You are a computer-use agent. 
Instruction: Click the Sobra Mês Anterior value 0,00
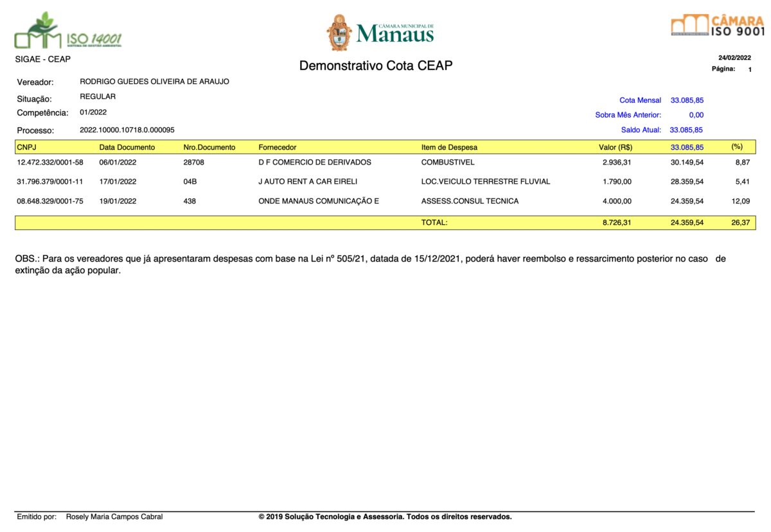tap(696, 115)
